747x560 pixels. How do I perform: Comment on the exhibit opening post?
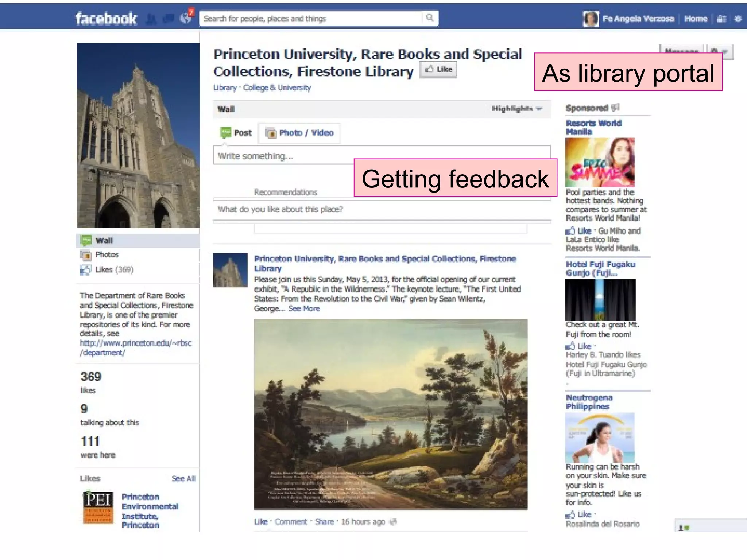(291, 522)
